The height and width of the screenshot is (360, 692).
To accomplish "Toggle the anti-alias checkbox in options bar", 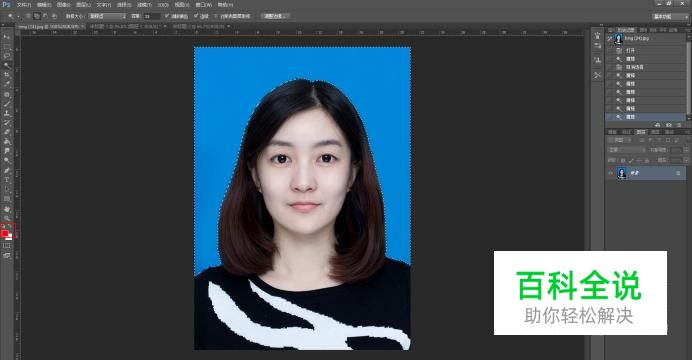I will pos(167,16).
